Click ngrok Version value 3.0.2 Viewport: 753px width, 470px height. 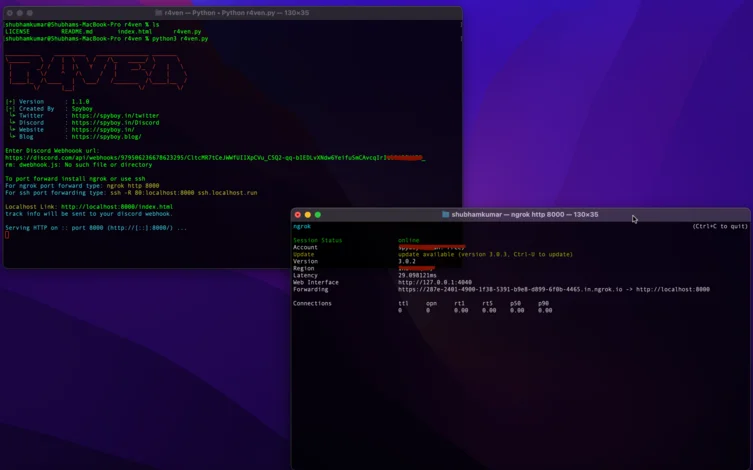pos(407,261)
